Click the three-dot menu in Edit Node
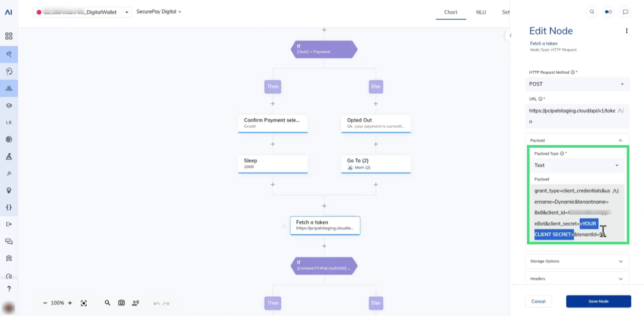Image resolution: width=644 pixels, height=316 pixels. pyautogui.click(x=627, y=31)
